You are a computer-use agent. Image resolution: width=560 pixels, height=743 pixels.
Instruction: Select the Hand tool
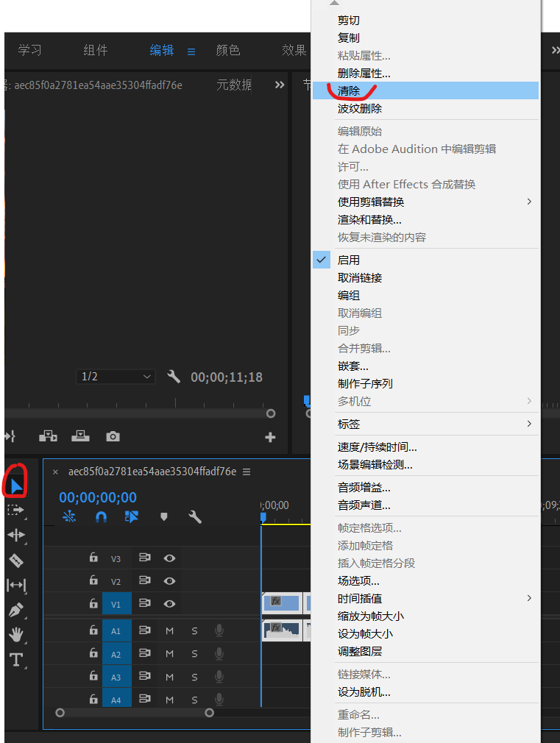click(16, 634)
